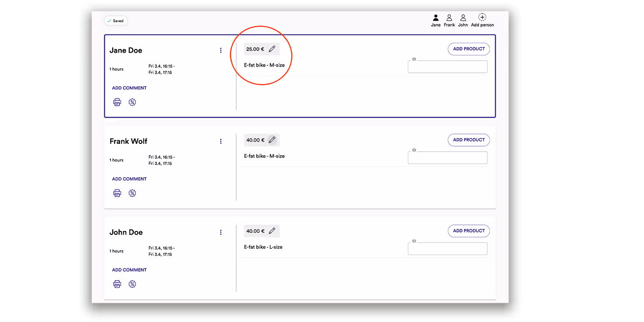The width and height of the screenshot is (644, 322).
Task: Select the Jane person icon
Action: (x=435, y=18)
